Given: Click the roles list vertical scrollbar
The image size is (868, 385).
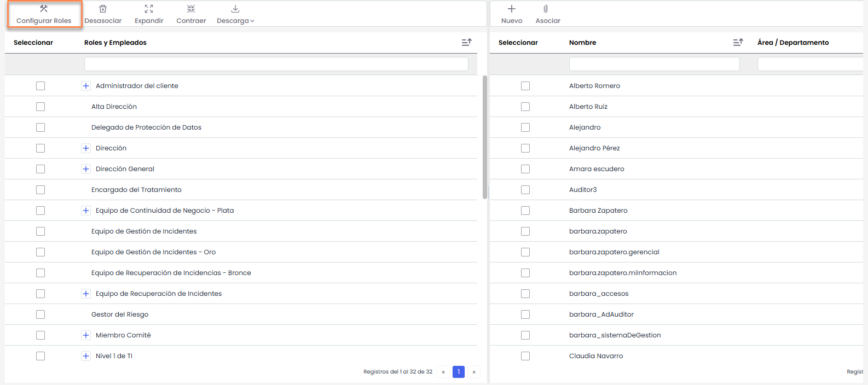Looking at the screenshot, I should pyautogui.click(x=485, y=137).
